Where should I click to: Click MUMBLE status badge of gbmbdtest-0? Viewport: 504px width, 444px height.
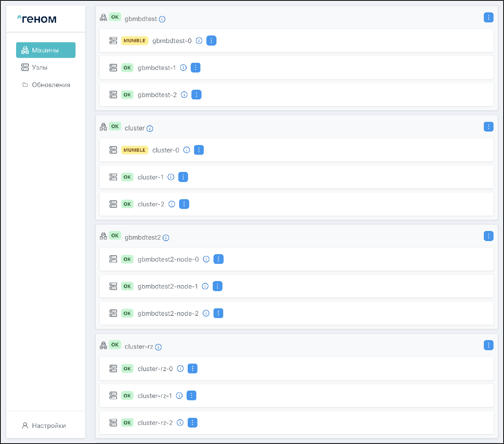tap(135, 41)
